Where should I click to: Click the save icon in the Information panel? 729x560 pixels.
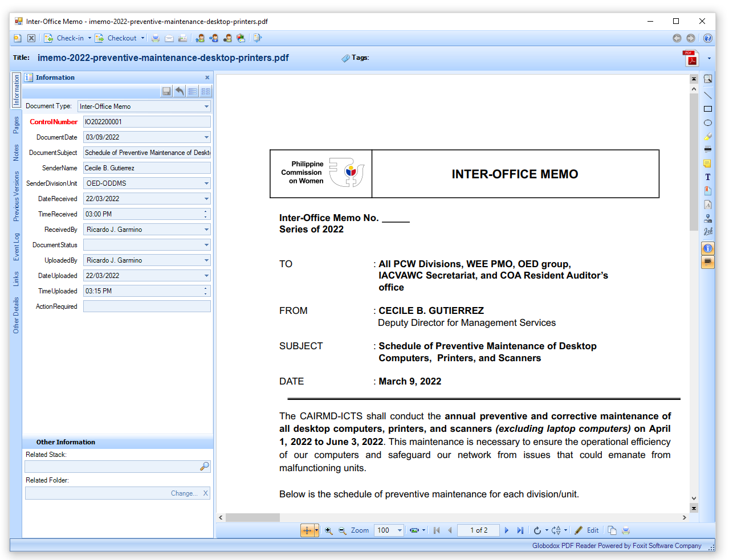coord(166,91)
